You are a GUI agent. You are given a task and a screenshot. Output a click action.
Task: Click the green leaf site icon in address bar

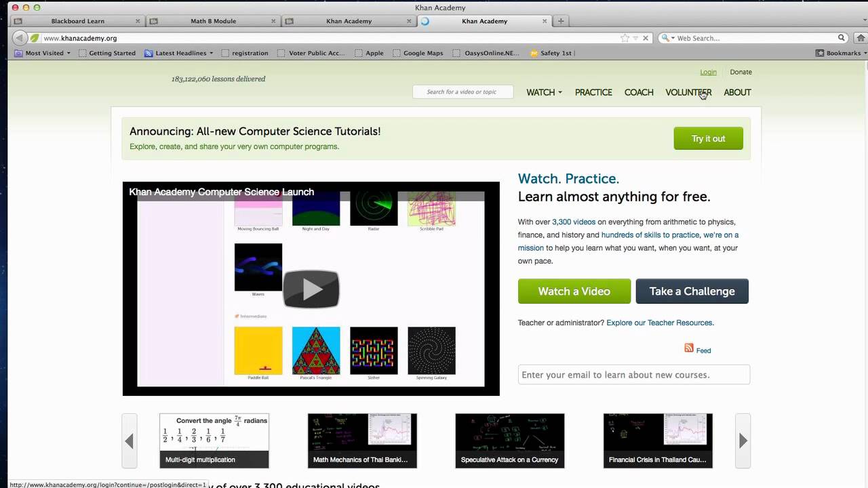pos(35,38)
